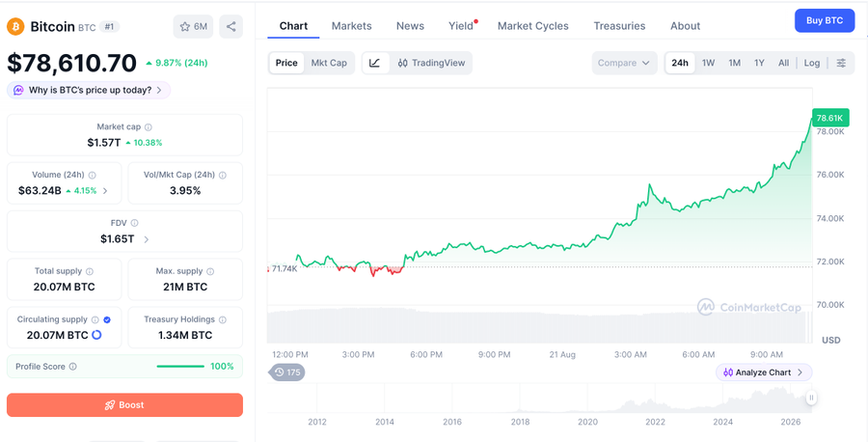
Task: Click the Max. supply info icon
Action: (210, 271)
